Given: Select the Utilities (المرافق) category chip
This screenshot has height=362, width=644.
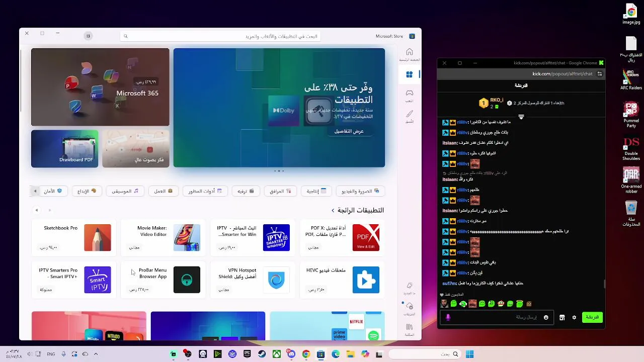Looking at the screenshot, I should pos(281,191).
